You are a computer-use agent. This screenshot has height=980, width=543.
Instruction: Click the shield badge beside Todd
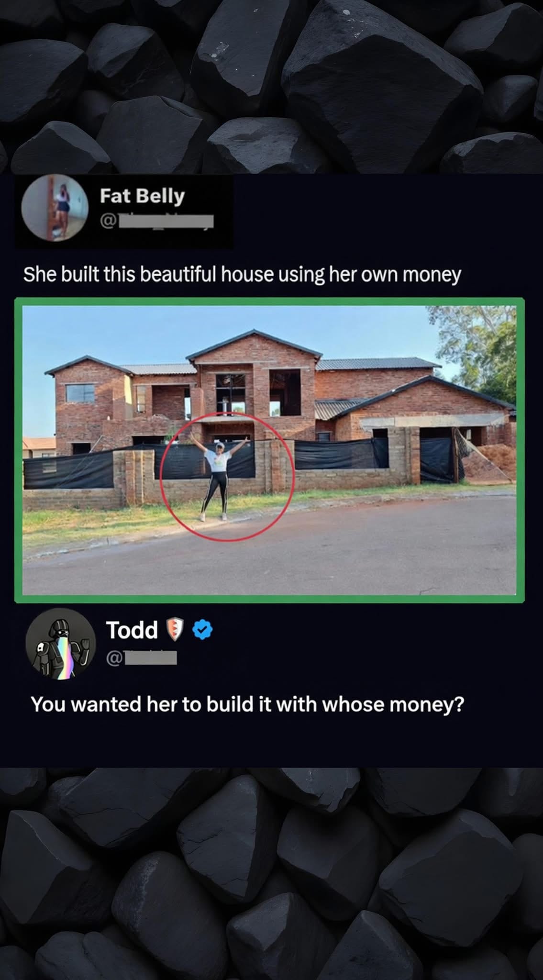[175, 630]
